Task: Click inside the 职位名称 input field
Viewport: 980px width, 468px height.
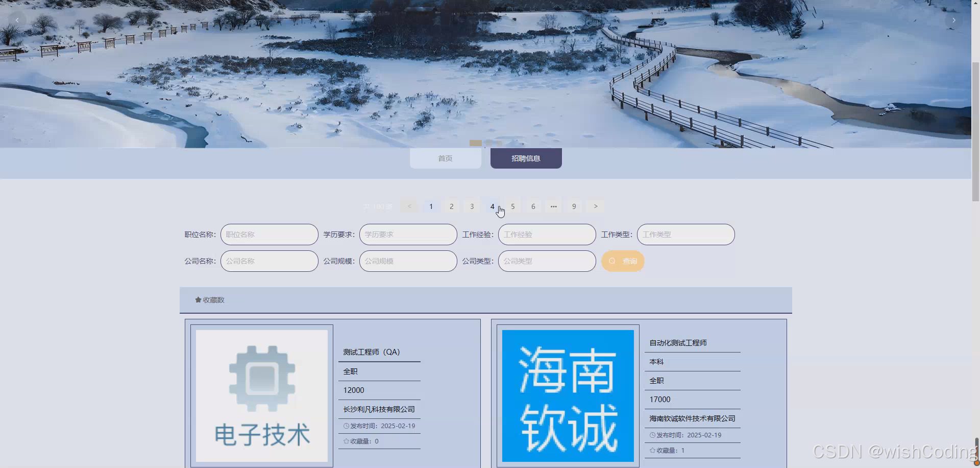Action: pos(269,234)
